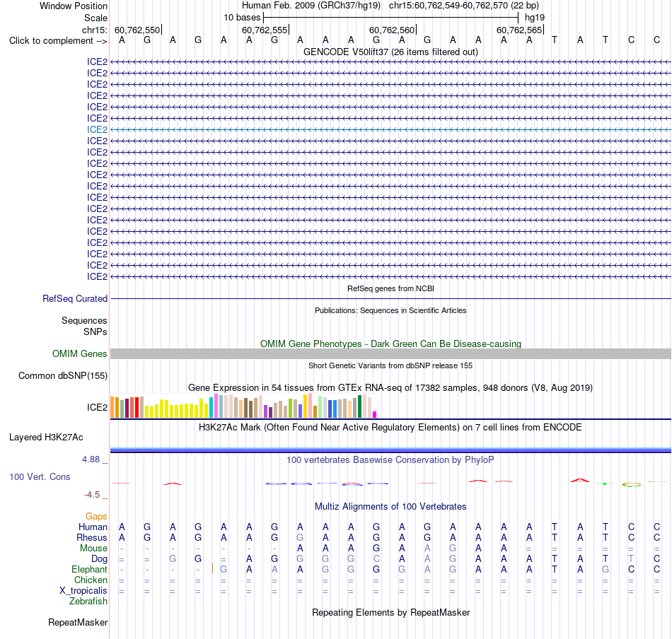Click the orange Gaps label
Image resolution: width=672 pixels, height=639 pixels.
tap(96, 517)
